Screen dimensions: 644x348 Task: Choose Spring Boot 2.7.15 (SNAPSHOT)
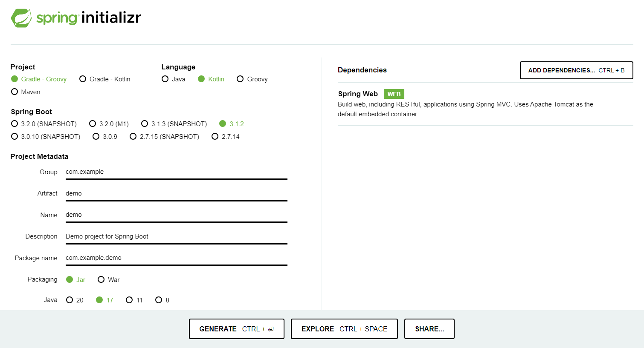click(165, 137)
